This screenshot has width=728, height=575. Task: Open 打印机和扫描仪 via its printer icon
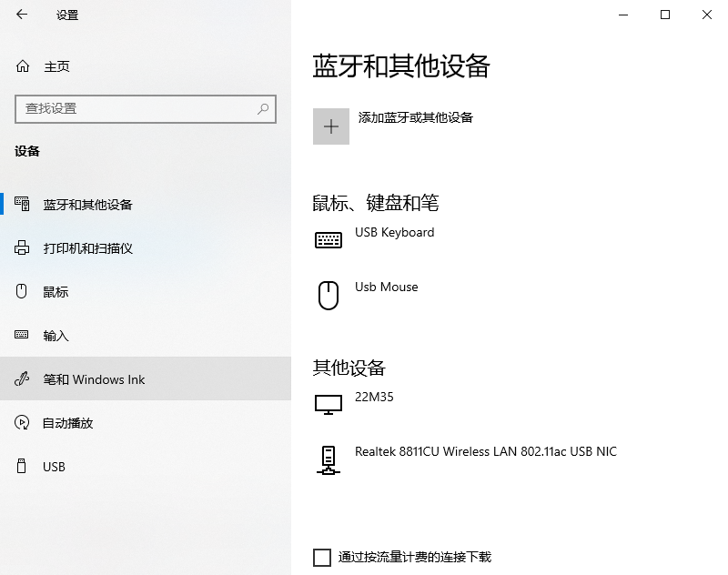click(x=22, y=247)
